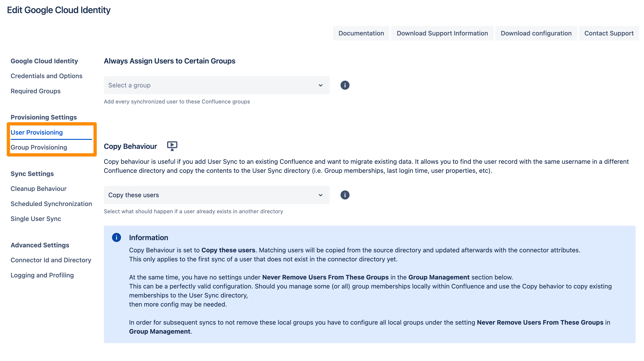Go to Required Groups settings

tap(35, 91)
